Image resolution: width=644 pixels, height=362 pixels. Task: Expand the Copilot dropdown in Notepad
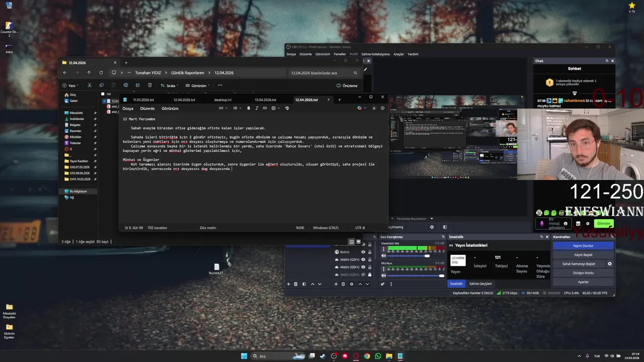(365, 108)
